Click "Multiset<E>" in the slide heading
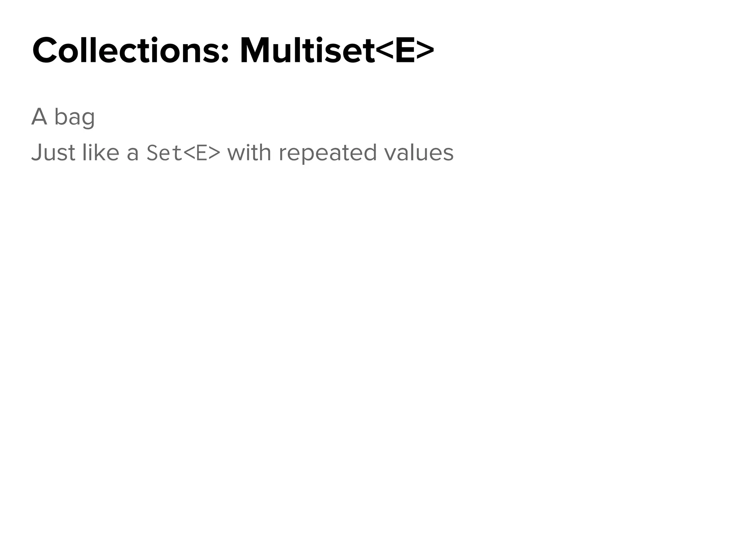The image size is (747, 560). click(336, 51)
